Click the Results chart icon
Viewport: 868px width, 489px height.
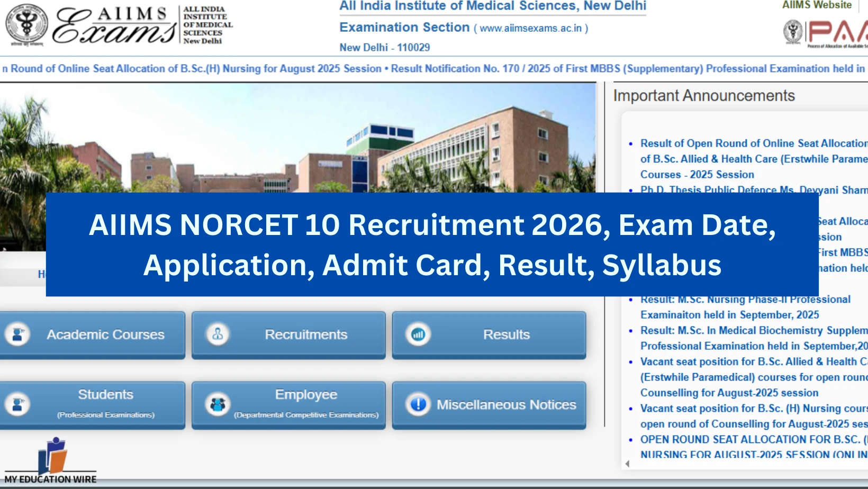coord(418,335)
